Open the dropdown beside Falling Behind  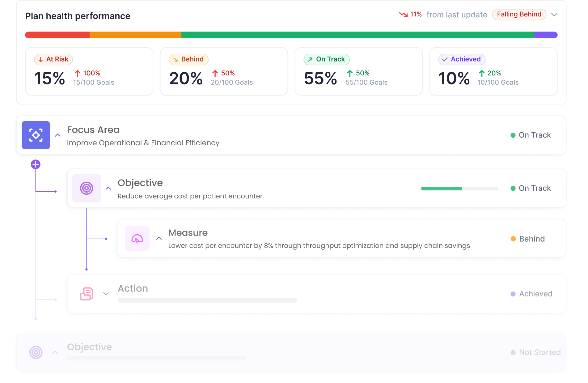click(x=555, y=15)
